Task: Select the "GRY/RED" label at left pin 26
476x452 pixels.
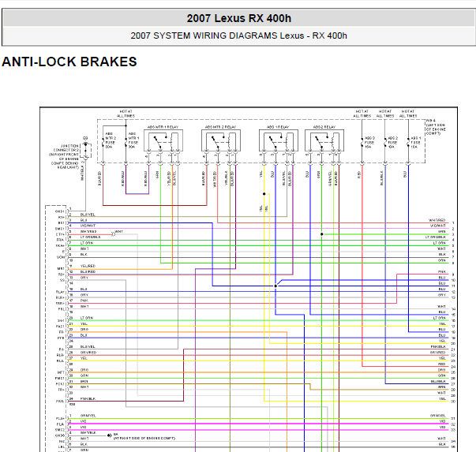Action: coord(88,353)
